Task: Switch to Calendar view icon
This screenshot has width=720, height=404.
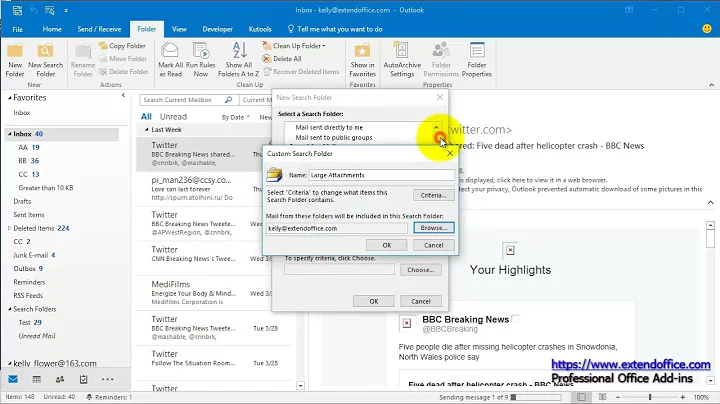Action: tap(36, 379)
